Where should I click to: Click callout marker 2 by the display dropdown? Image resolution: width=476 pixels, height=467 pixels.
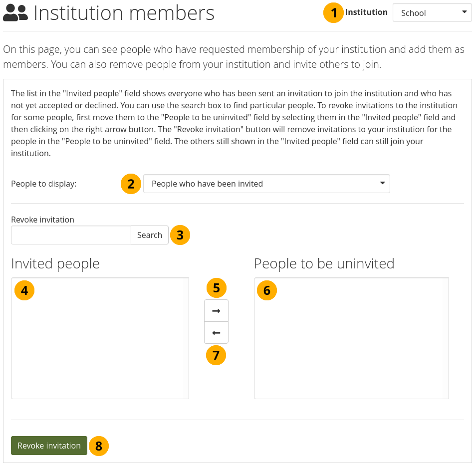pyautogui.click(x=131, y=184)
